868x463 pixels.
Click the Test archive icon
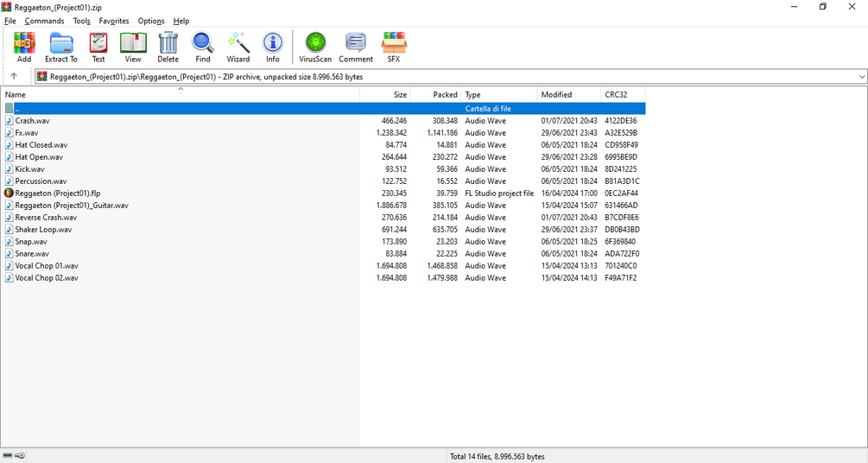point(98,47)
